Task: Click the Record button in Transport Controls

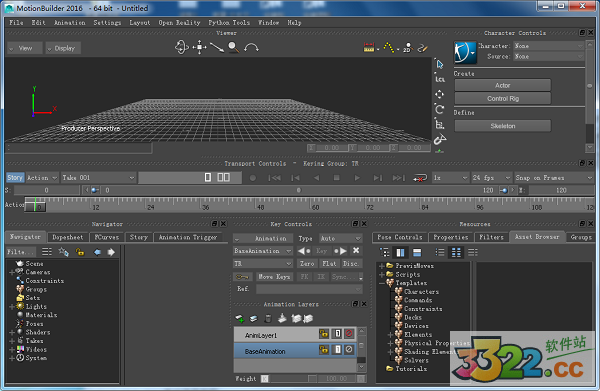Action: 253,178
